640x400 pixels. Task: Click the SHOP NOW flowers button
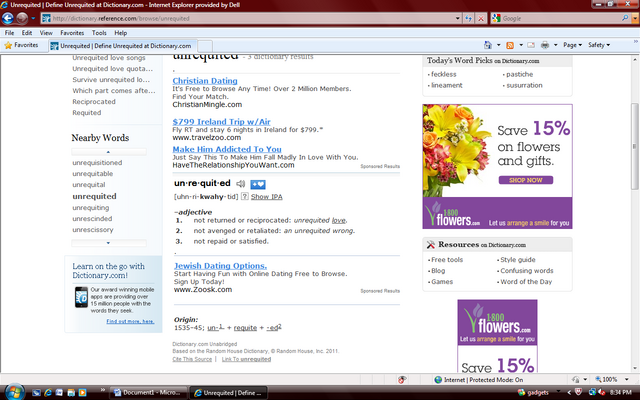coord(526,180)
